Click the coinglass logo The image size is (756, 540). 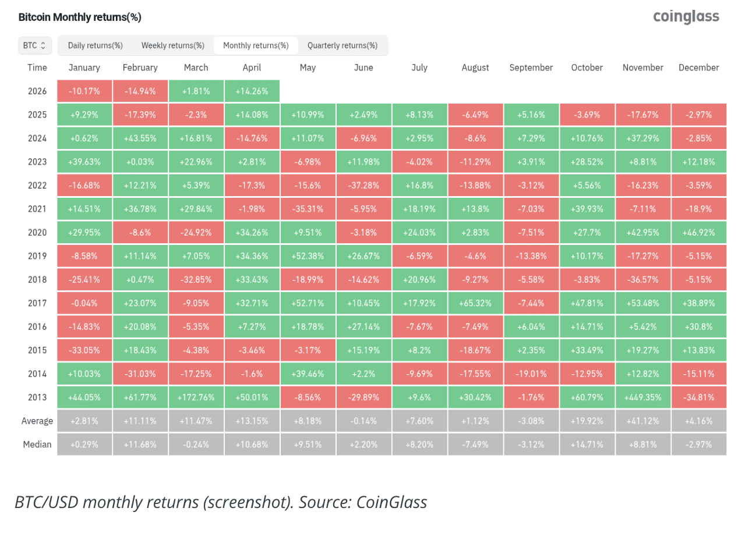click(x=686, y=17)
